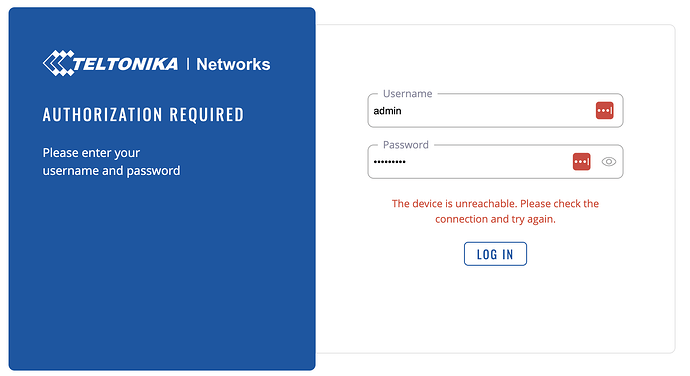Focus the Password input field
Image resolution: width=690 pixels, height=376 pixels.
tap(495, 162)
